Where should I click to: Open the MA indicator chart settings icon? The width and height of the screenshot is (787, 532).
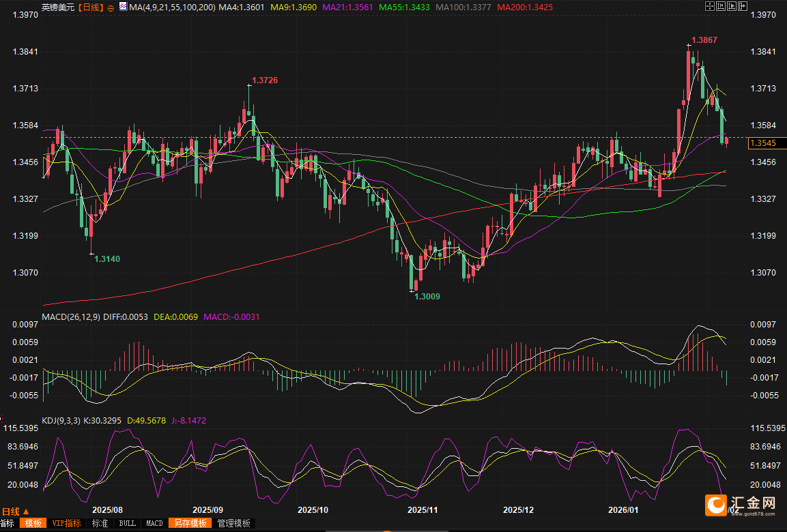(122, 7)
